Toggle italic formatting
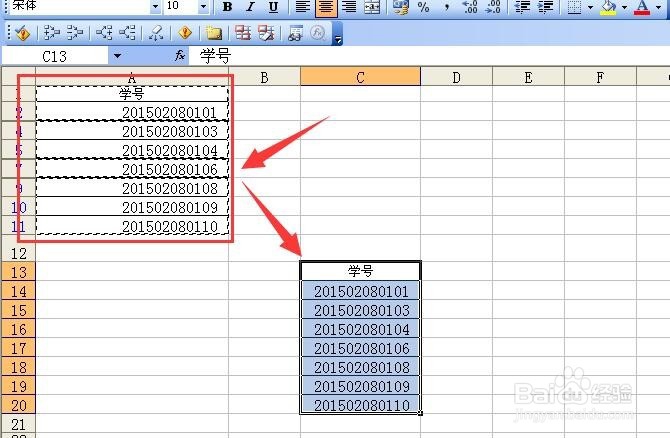Screen dimensions: 670x438 (251, 7)
